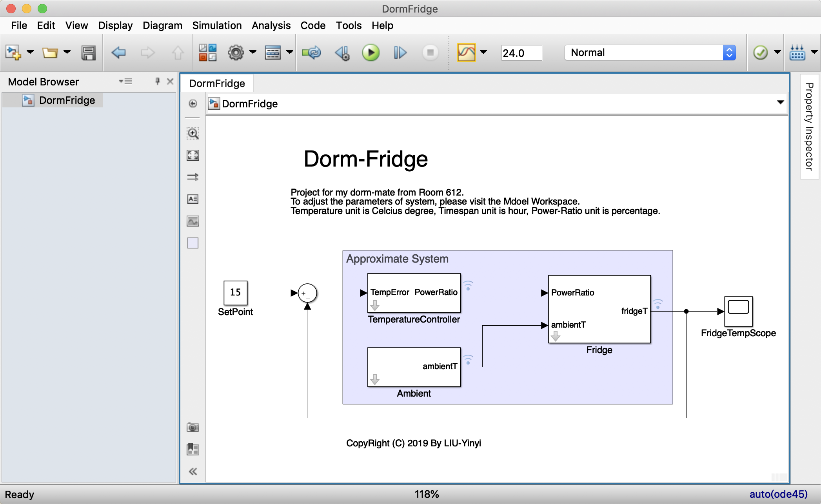Click the Scope display icon in toolbar

pos(463,53)
